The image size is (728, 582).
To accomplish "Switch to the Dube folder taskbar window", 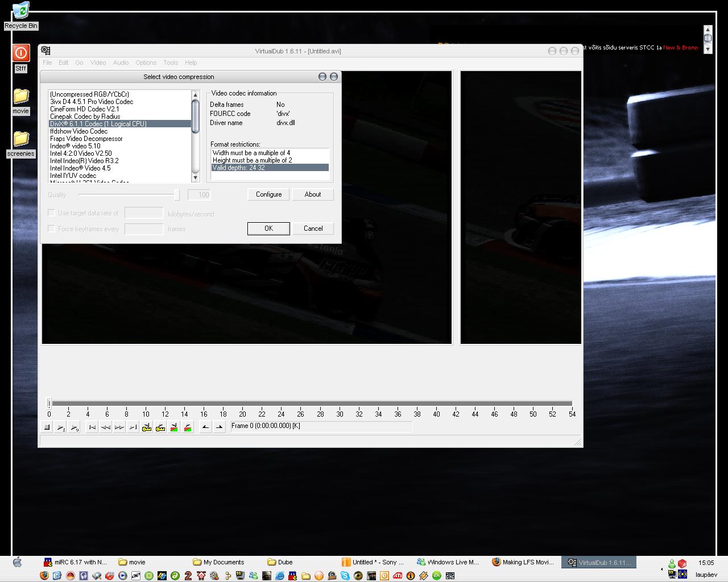I will [x=299, y=562].
